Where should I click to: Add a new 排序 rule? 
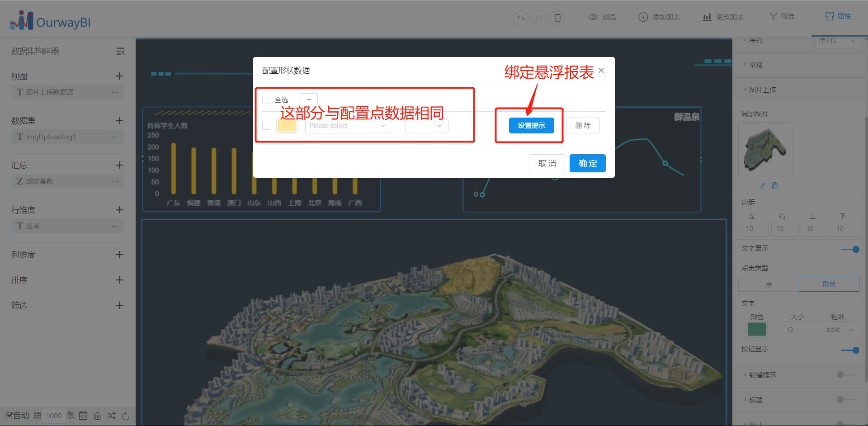pos(119,280)
